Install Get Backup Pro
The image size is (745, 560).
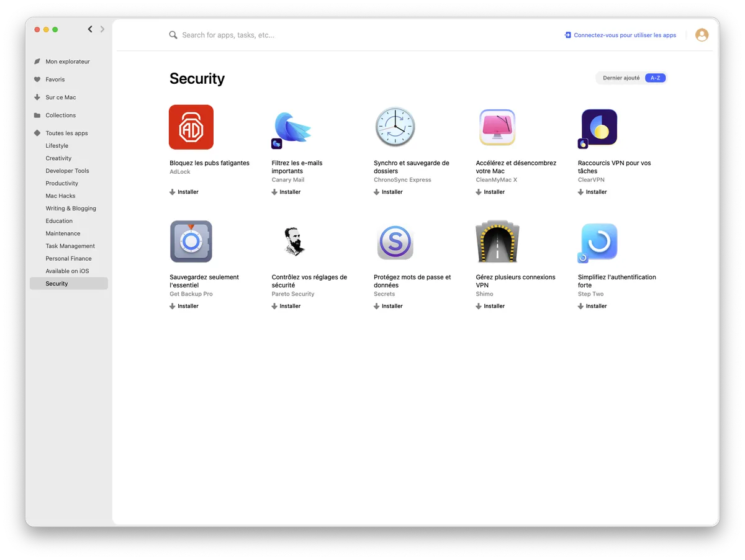184,306
